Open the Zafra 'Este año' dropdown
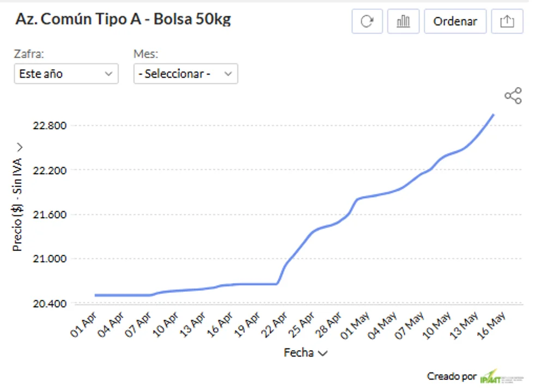The width and height of the screenshot is (536, 392). click(66, 73)
